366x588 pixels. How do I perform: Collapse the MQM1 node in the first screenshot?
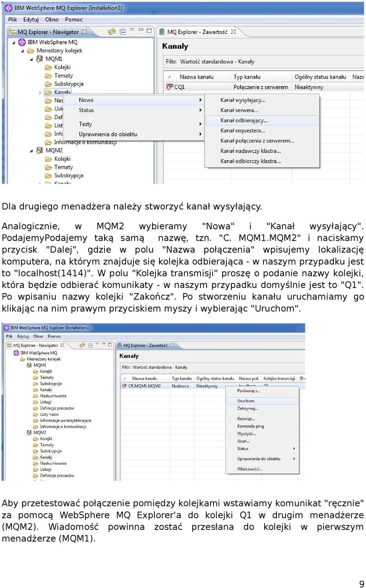click(32, 59)
